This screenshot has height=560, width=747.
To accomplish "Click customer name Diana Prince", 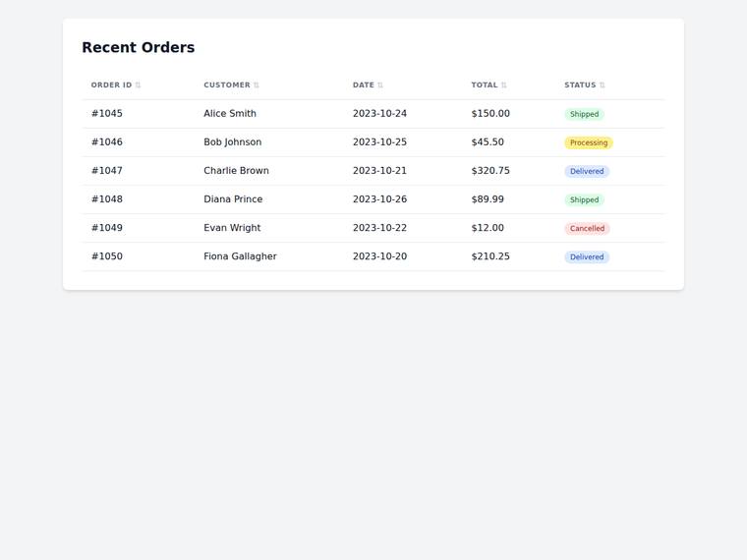I will pyautogui.click(x=233, y=199).
